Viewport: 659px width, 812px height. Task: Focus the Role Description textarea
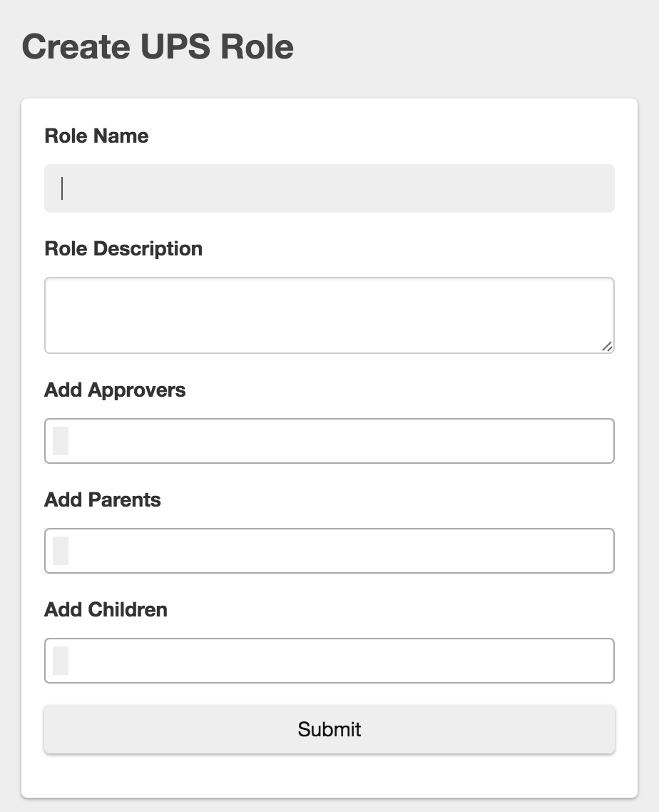(329, 314)
